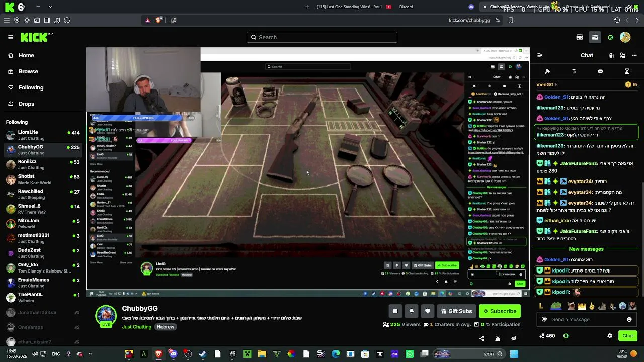
Task: Expand the system tray hidden icons chevron
Action: [x=90, y=354]
